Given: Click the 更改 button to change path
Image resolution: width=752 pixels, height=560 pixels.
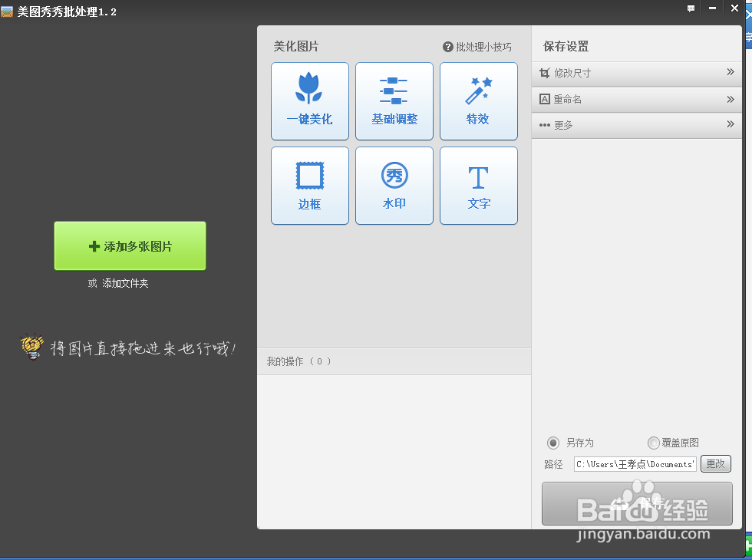Looking at the screenshot, I should point(715,463).
